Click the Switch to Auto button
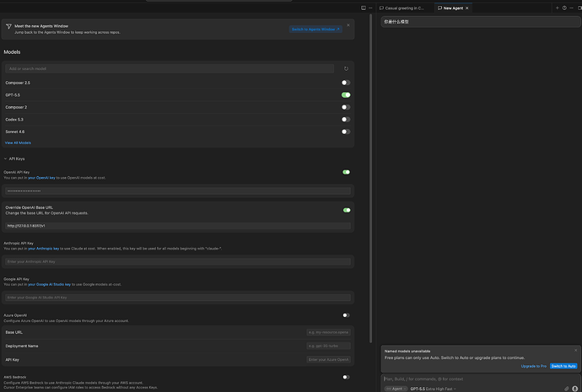Image resolution: width=582 pixels, height=392 pixels. [x=563, y=366]
